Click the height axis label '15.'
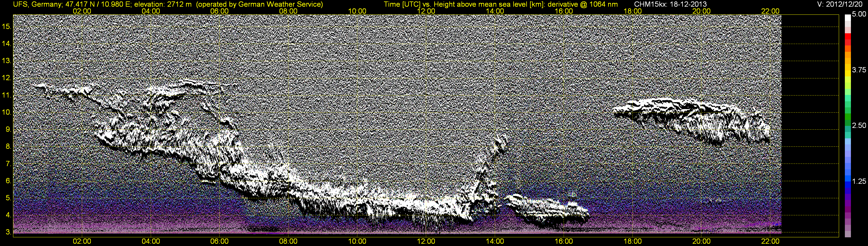Screen dimensions: 868x246 (x=7, y=27)
